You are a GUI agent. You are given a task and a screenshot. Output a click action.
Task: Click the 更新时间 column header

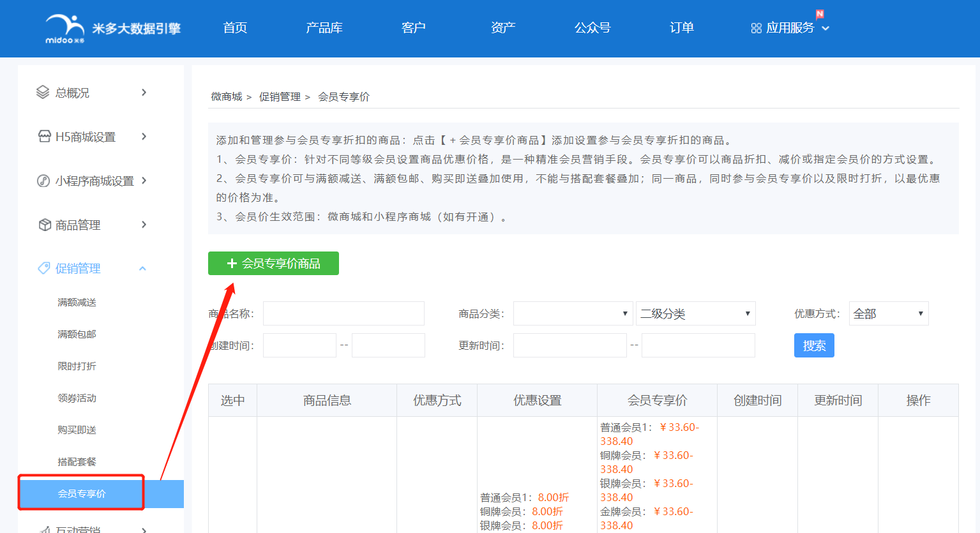(x=838, y=400)
